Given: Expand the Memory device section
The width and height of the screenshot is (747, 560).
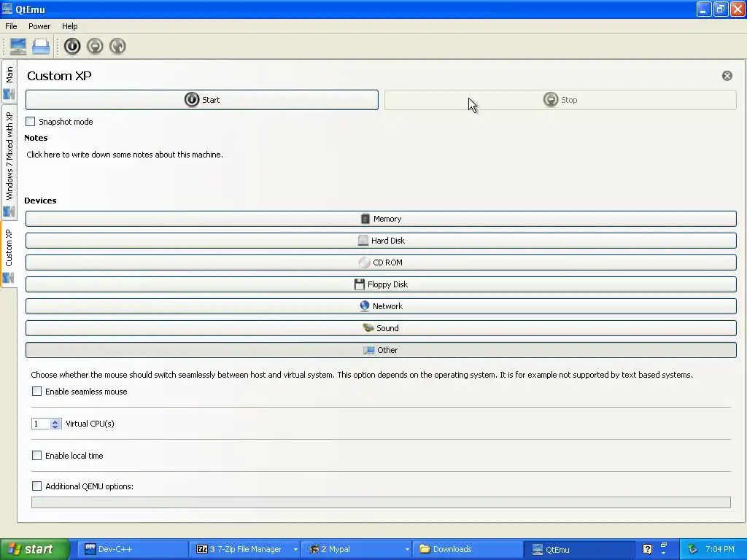Looking at the screenshot, I should tap(381, 219).
